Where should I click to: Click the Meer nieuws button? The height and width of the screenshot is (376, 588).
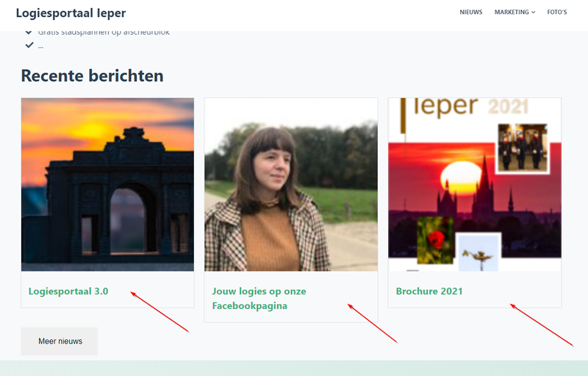point(60,341)
